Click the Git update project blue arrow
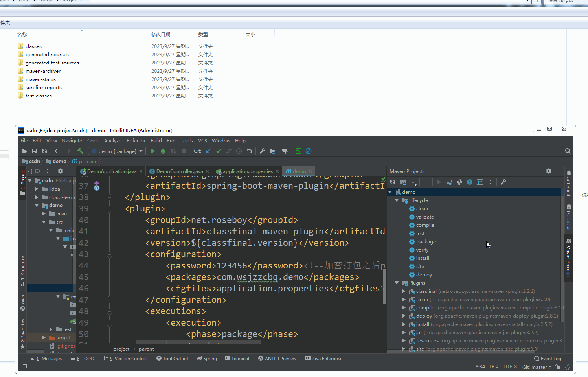This screenshot has height=377, width=588. [208, 151]
